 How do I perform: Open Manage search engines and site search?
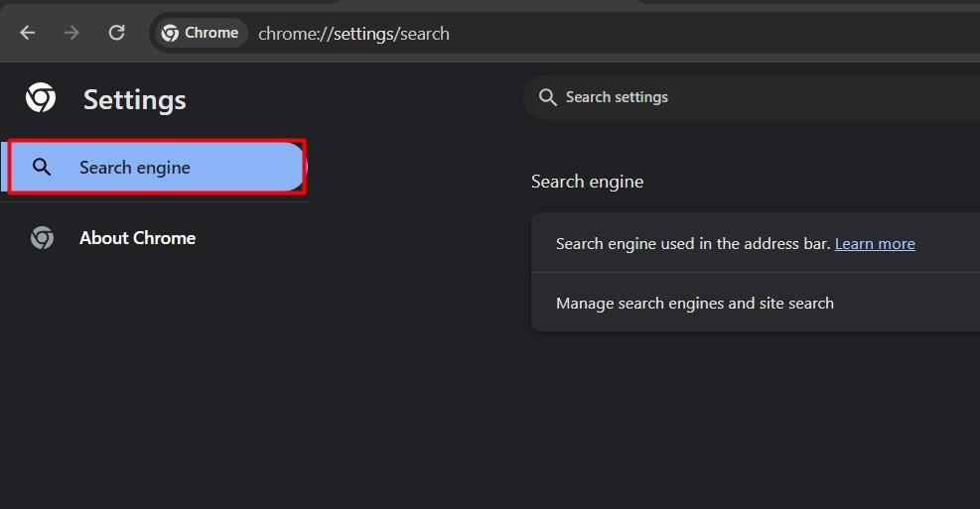[x=695, y=304]
